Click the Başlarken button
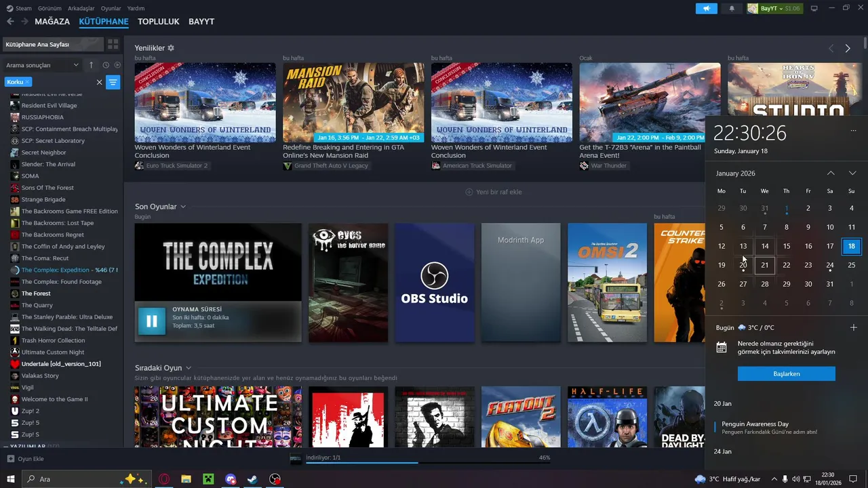Screen dimensions: 868x488 pyautogui.click(x=787, y=373)
